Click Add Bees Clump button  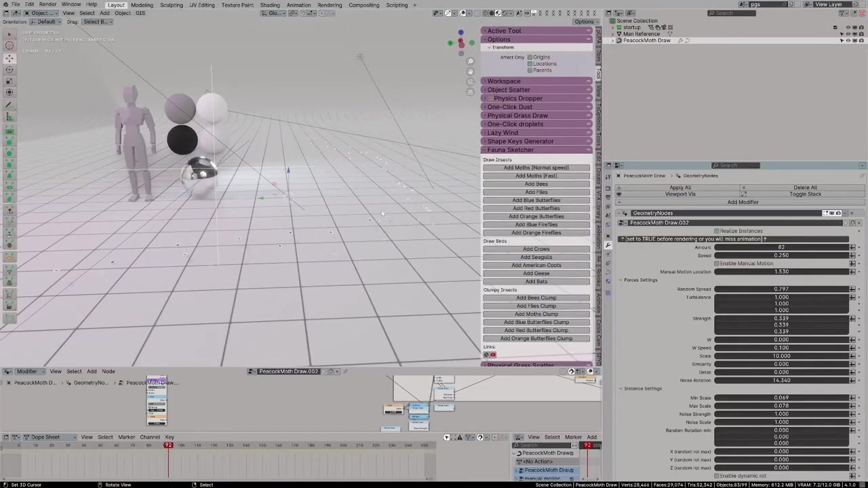[536, 298]
